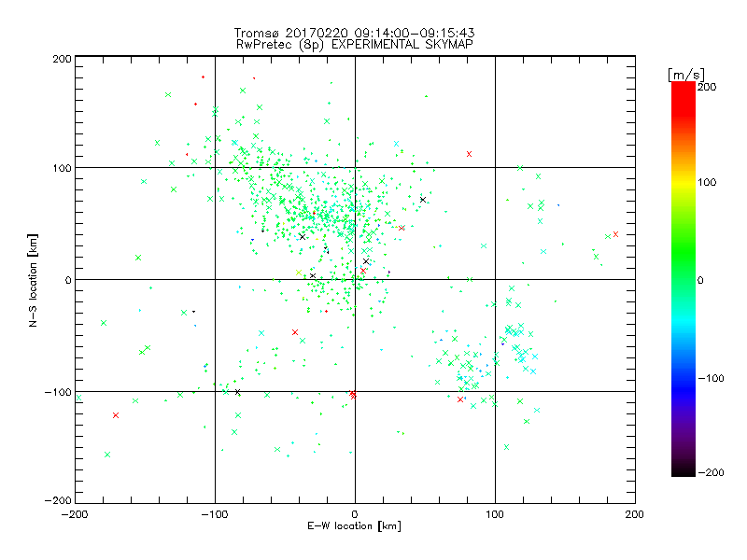This screenshot has width=747, height=560.
Task: Click the black bottom of the colorbar
Action: point(684,469)
